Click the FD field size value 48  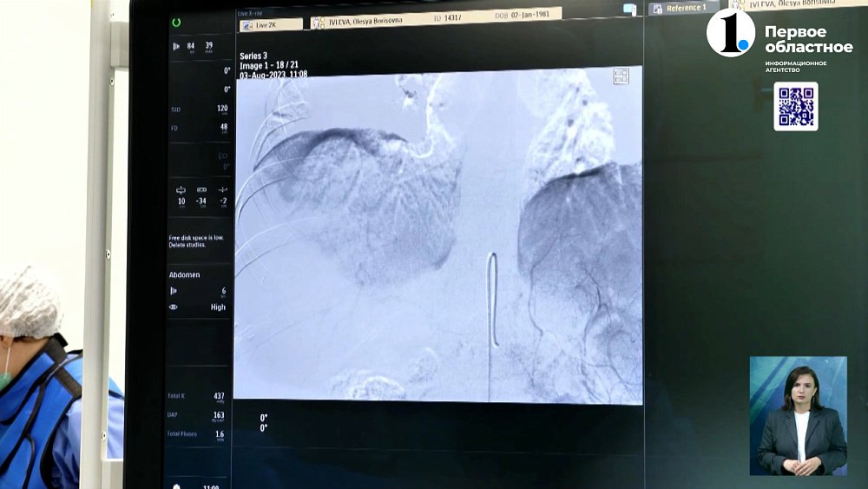coord(223,127)
